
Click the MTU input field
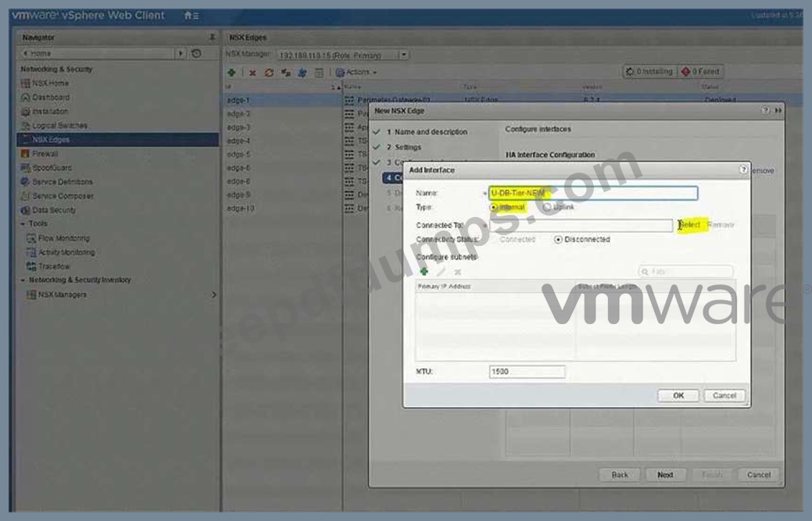528,372
